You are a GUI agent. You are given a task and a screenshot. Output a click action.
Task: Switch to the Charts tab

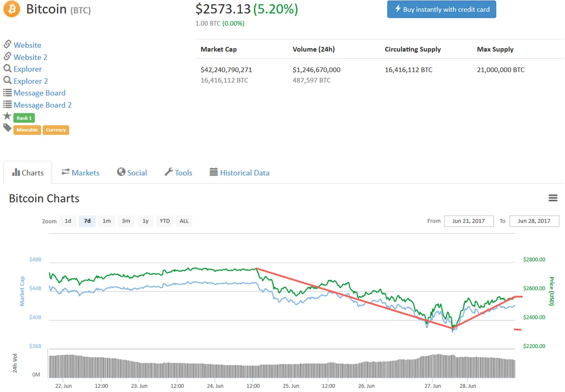pos(28,172)
